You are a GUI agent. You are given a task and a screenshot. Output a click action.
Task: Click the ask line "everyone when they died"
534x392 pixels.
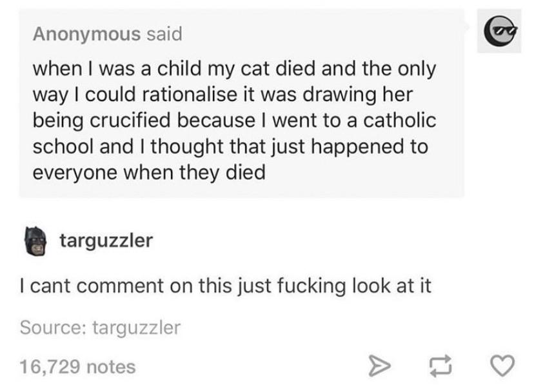point(148,173)
